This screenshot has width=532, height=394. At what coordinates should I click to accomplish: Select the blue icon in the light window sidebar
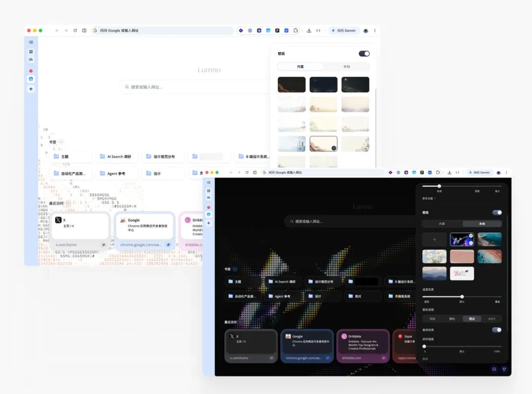coord(31,79)
